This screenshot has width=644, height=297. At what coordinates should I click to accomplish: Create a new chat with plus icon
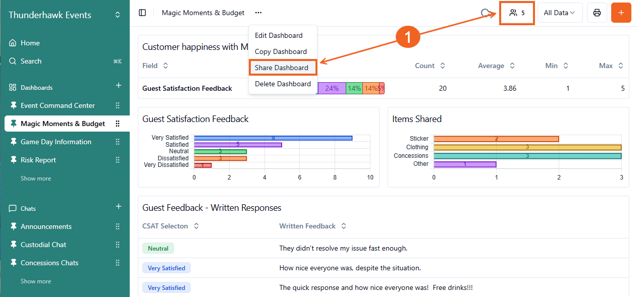119,207
